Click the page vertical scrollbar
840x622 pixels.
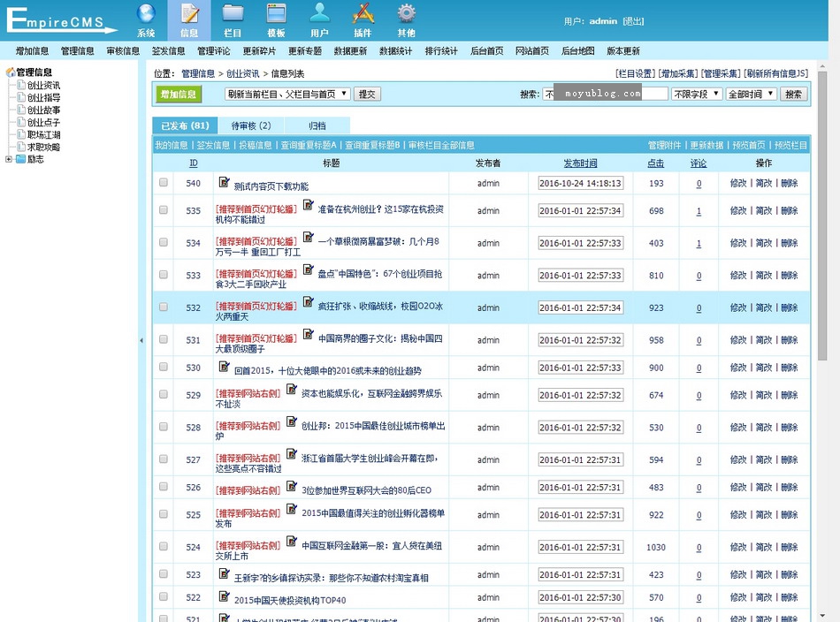click(822, 214)
